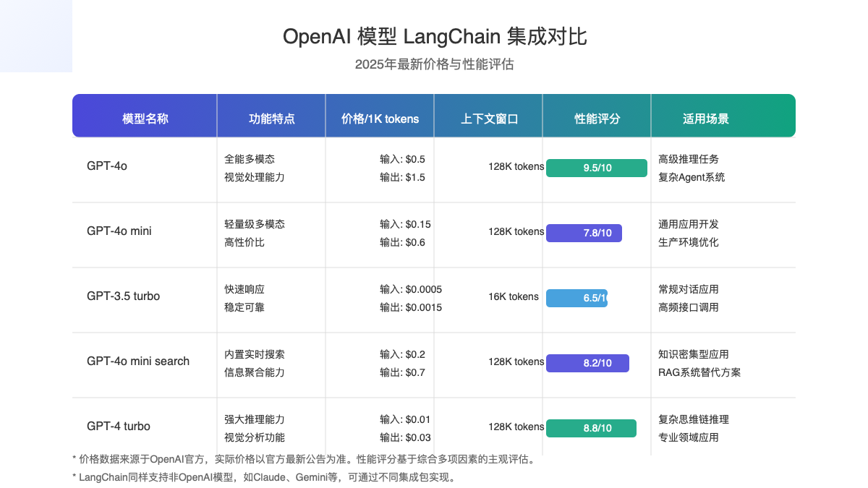
Task: Click the footnote mentioning Claude、Gemini
Action: [x=264, y=477]
